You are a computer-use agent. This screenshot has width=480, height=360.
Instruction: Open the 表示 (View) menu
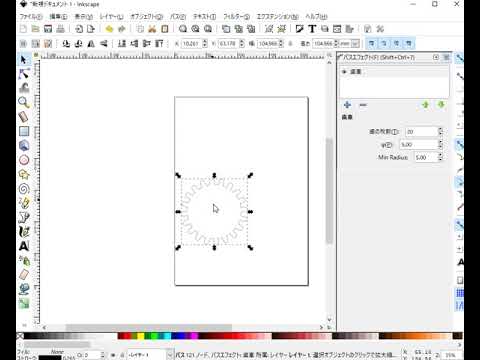click(x=84, y=16)
